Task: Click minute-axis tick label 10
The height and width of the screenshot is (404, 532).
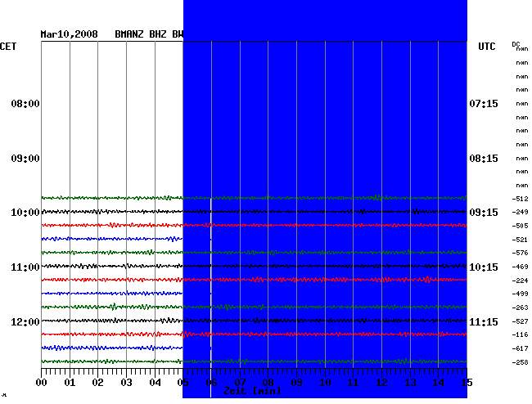Action: [326, 383]
